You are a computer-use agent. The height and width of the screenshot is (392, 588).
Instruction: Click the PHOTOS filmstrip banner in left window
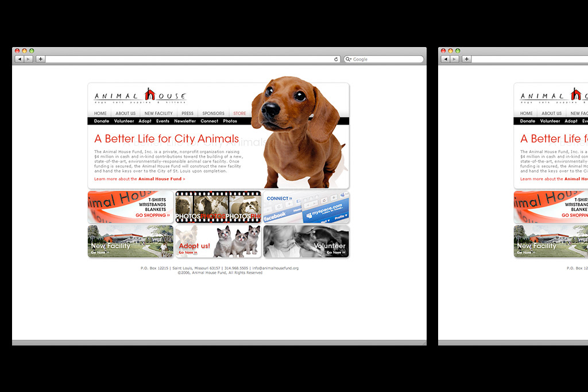[218, 207]
